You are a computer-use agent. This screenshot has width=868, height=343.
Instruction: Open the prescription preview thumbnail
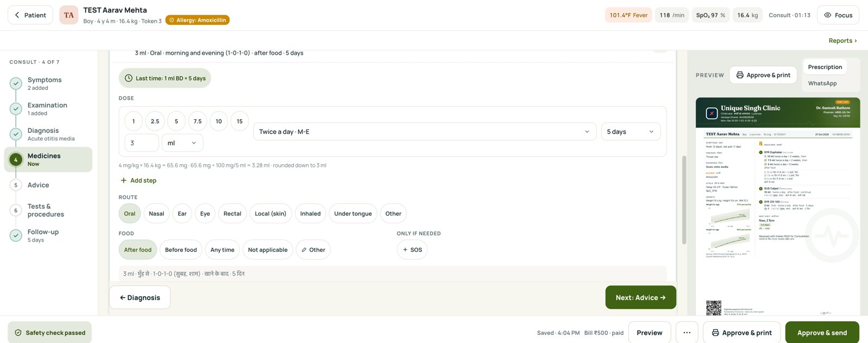click(778, 207)
